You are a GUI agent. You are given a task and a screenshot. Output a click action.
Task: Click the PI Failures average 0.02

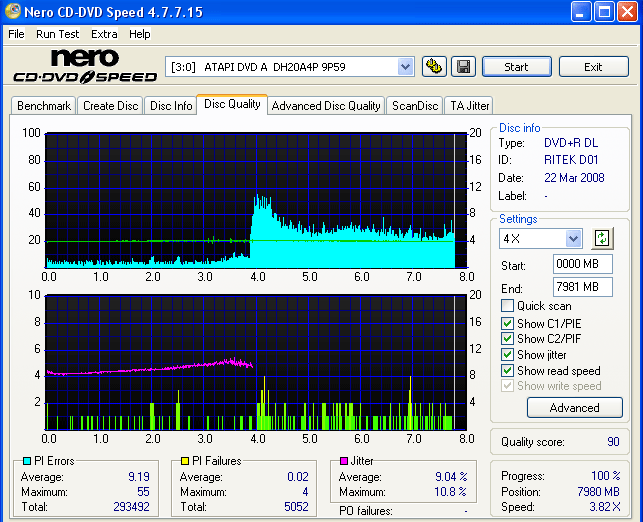(x=298, y=476)
